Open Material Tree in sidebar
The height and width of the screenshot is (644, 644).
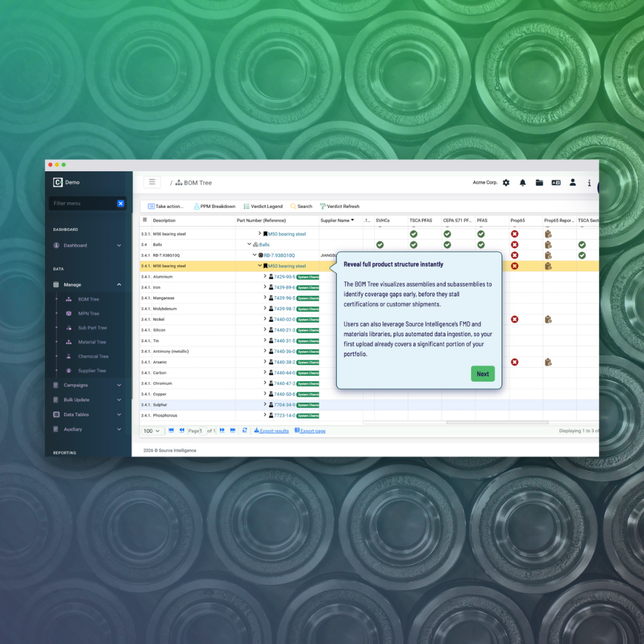(91, 342)
